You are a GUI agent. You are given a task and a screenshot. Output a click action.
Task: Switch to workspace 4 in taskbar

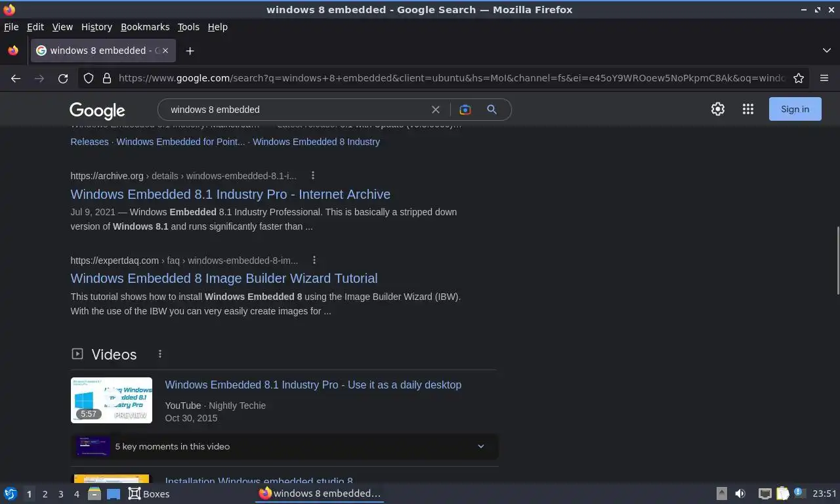click(77, 494)
